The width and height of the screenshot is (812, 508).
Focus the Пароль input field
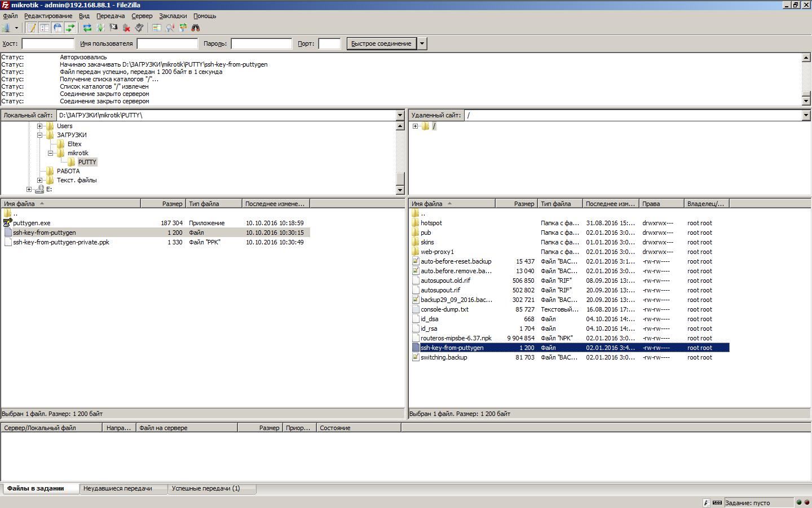tap(262, 43)
